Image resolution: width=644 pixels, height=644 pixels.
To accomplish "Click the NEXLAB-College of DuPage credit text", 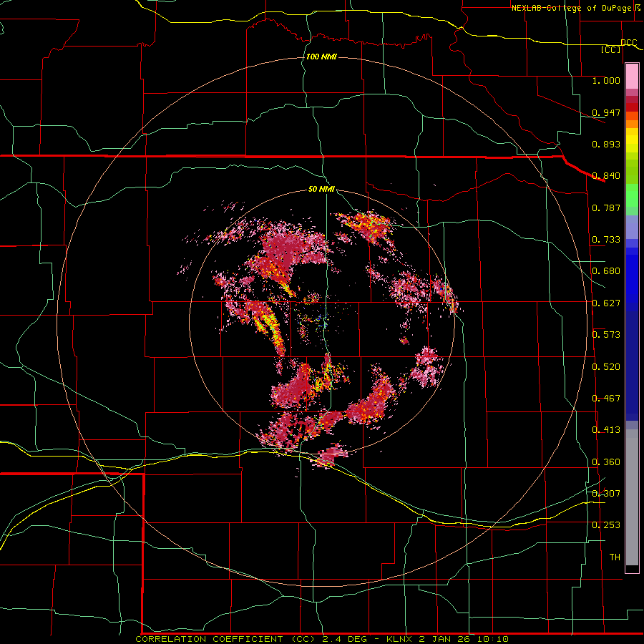I will (571, 8).
